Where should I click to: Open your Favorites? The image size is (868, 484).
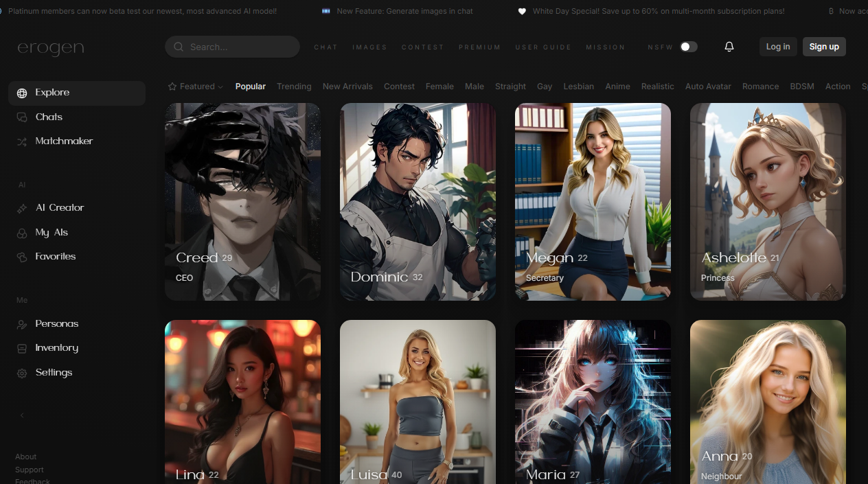[55, 256]
